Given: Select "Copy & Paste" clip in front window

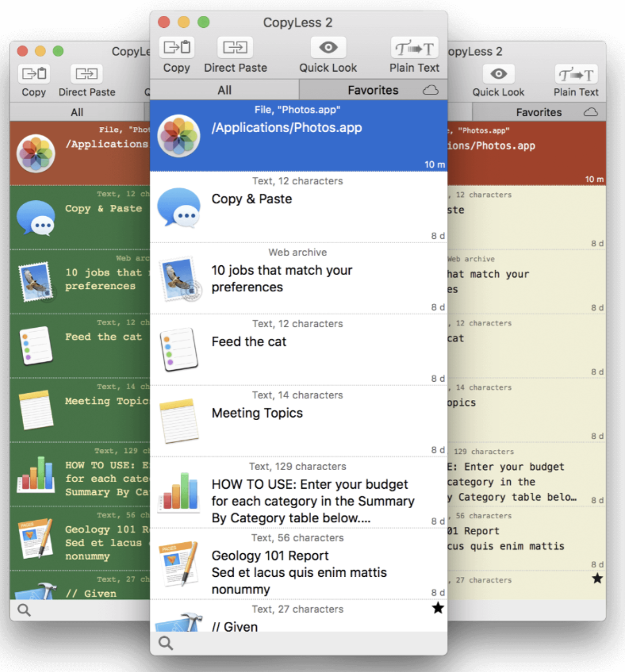Looking at the screenshot, I should pyautogui.click(x=299, y=207).
